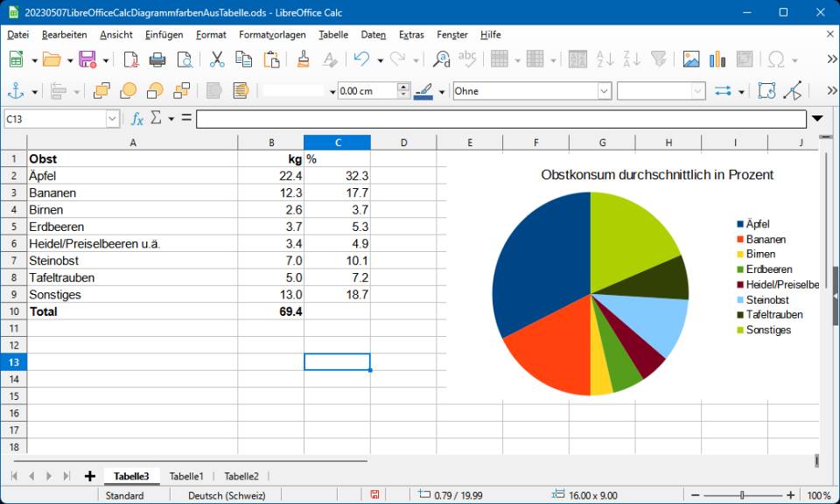Select cell B10 containing the Total value
The image size is (840, 504).
point(271,311)
